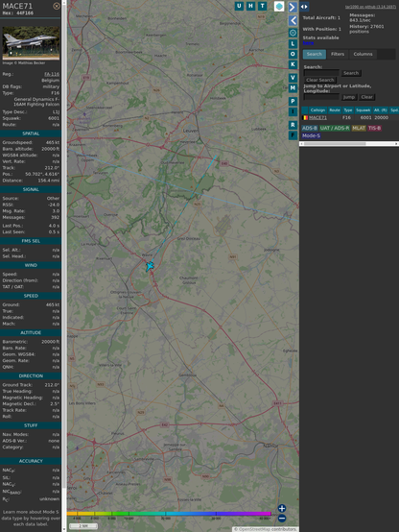The image size is (399, 532).
Task: Click the DIRECTION section header
Action: [31, 375]
